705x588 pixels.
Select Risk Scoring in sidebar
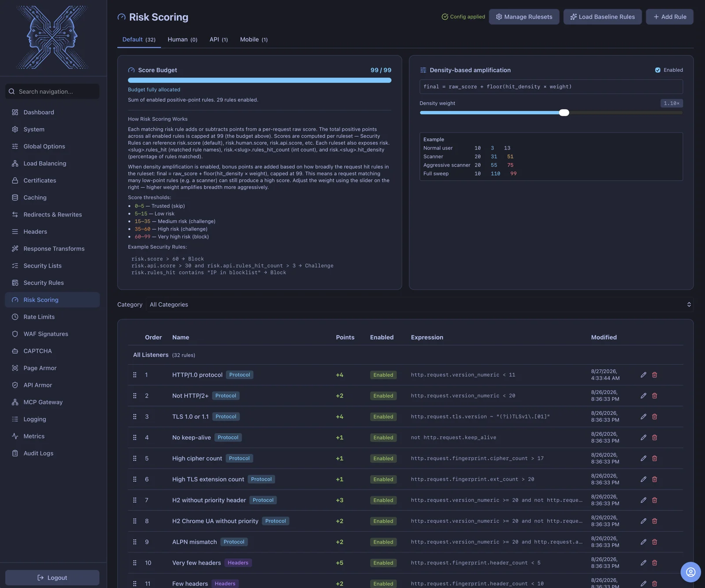point(52,300)
